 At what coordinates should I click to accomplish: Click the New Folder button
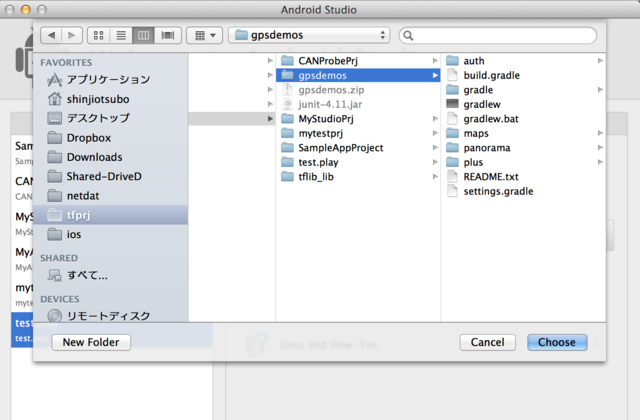point(91,342)
